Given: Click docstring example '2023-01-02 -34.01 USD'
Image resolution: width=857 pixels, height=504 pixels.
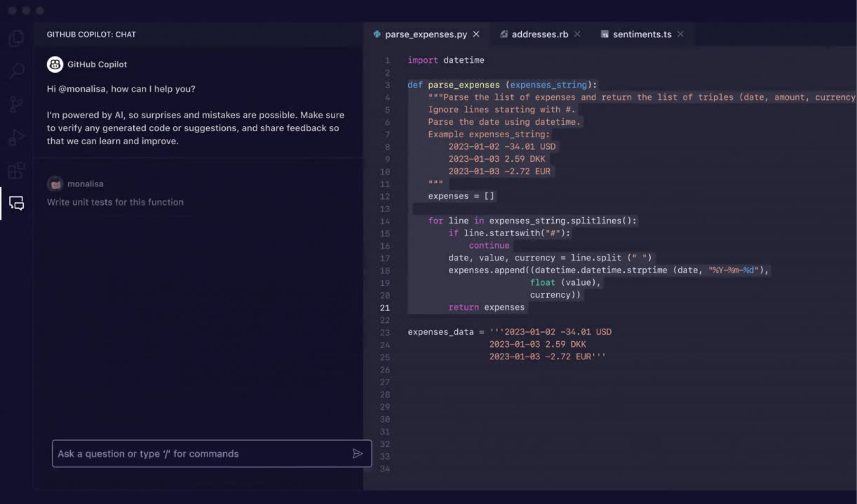Looking at the screenshot, I should click(502, 146).
